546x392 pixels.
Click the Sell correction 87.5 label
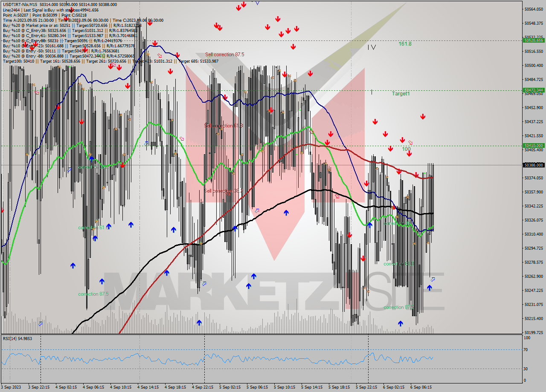tap(225, 55)
